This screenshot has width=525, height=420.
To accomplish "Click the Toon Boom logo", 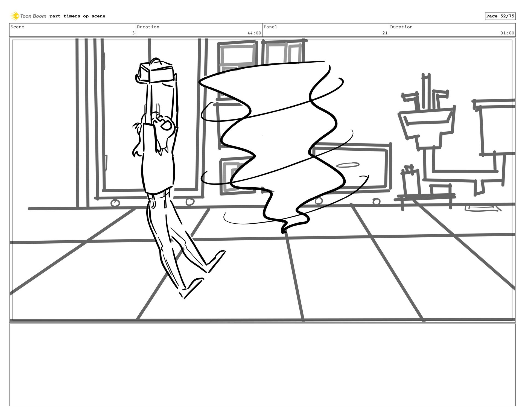I will tap(28, 16).
